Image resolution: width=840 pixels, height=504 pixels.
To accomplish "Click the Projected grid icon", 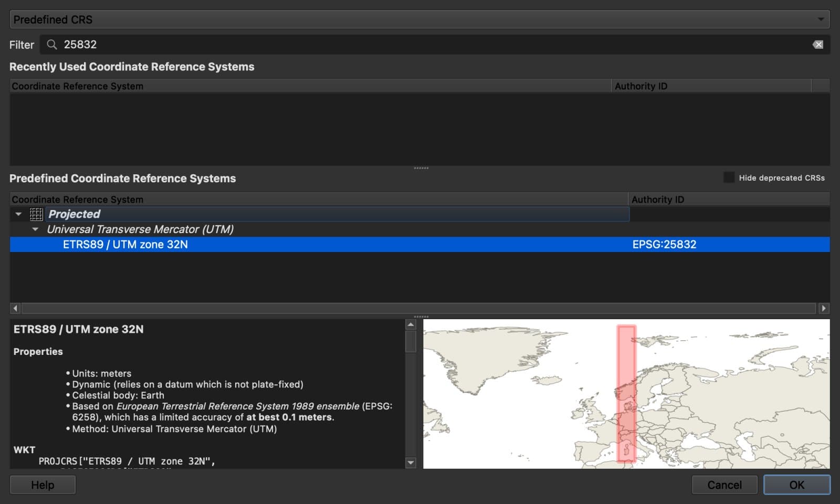I will (36, 214).
